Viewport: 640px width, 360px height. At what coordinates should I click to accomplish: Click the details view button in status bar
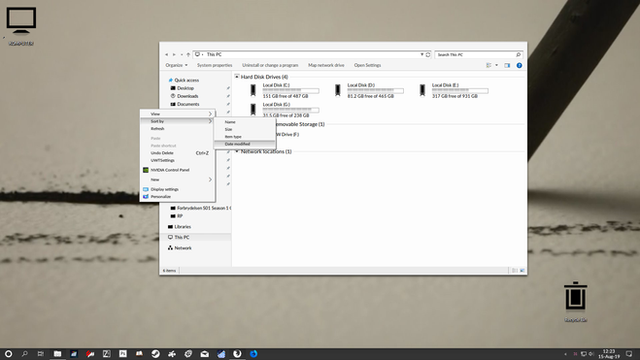[515, 270]
